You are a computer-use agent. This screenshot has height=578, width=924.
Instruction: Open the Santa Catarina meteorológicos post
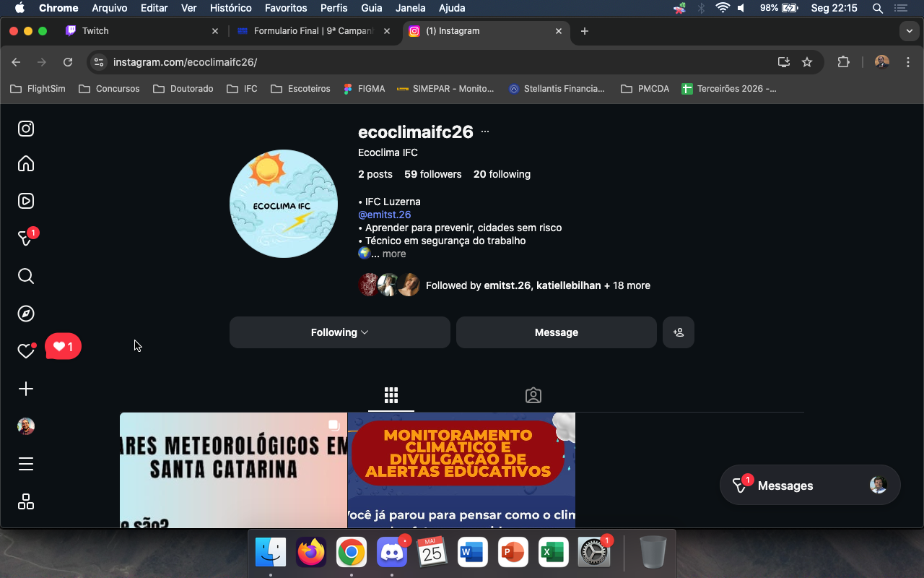click(x=233, y=470)
